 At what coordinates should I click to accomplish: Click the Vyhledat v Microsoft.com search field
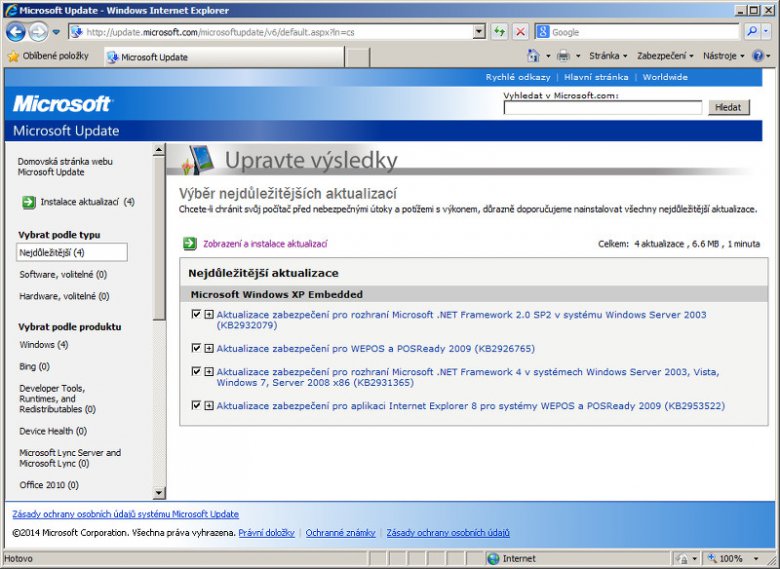point(603,108)
